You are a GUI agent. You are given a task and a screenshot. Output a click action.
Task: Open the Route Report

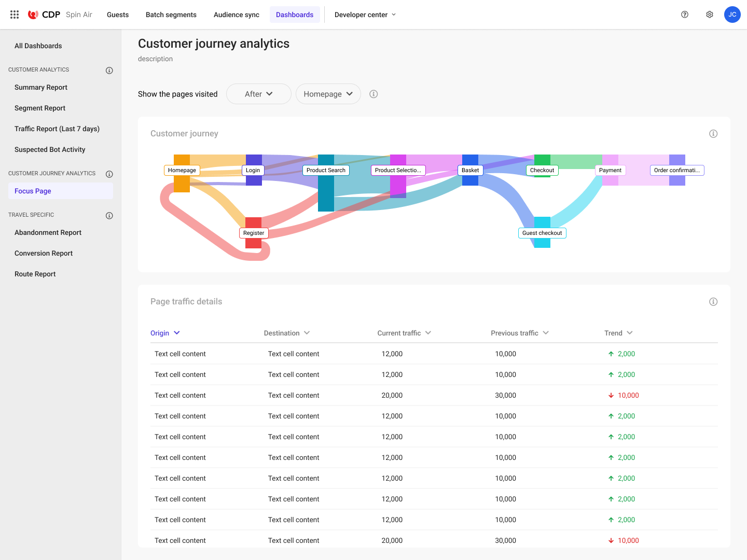pyautogui.click(x=35, y=274)
